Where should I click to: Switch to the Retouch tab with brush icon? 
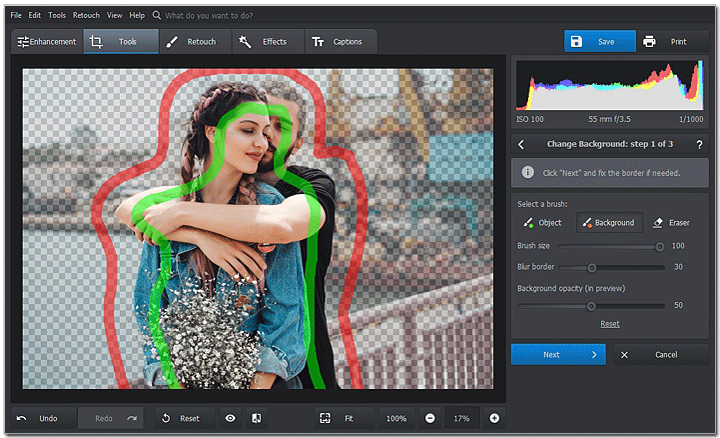point(196,42)
